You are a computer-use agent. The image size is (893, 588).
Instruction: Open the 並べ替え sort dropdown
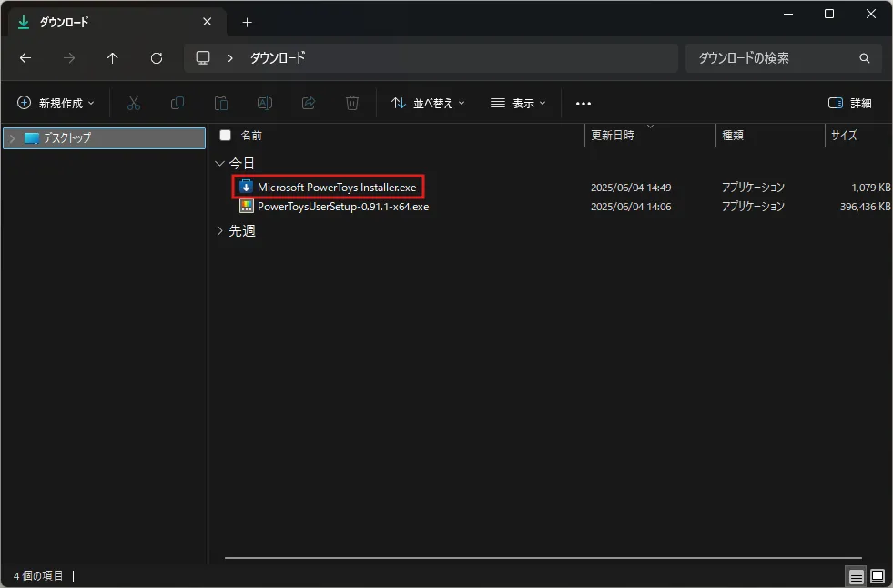[428, 103]
